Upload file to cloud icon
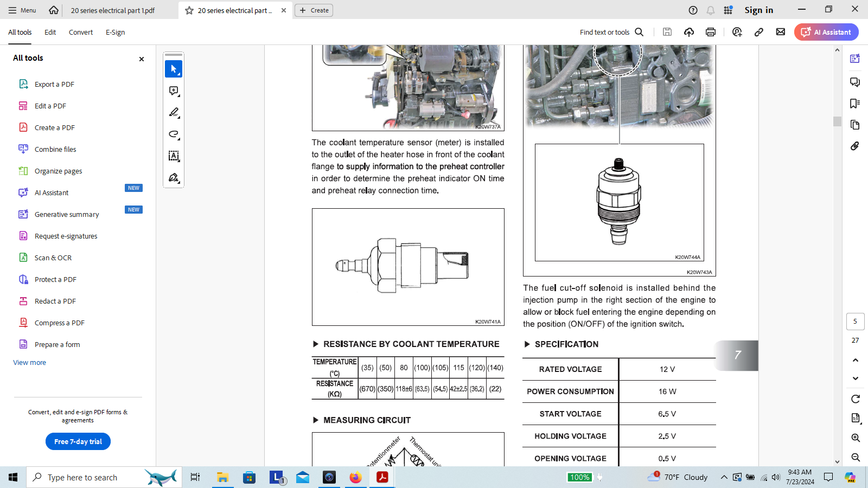The height and width of the screenshot is (488, 868). click(689, 32)
